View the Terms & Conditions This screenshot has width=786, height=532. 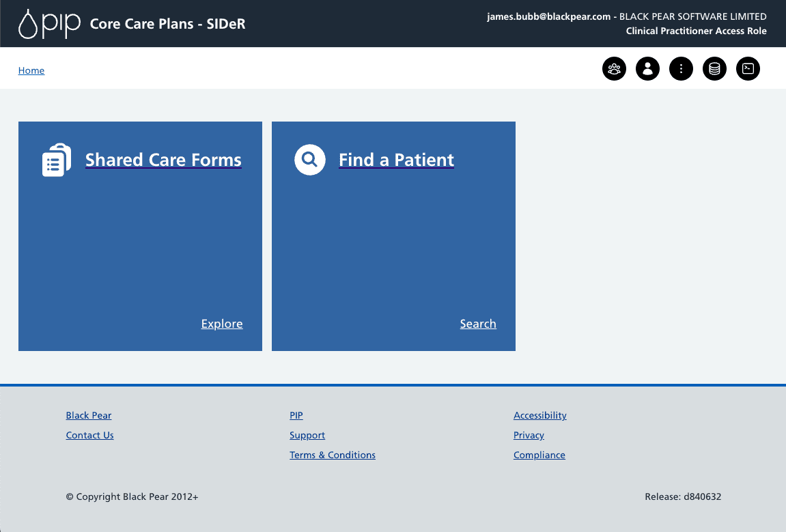[332, 455]
